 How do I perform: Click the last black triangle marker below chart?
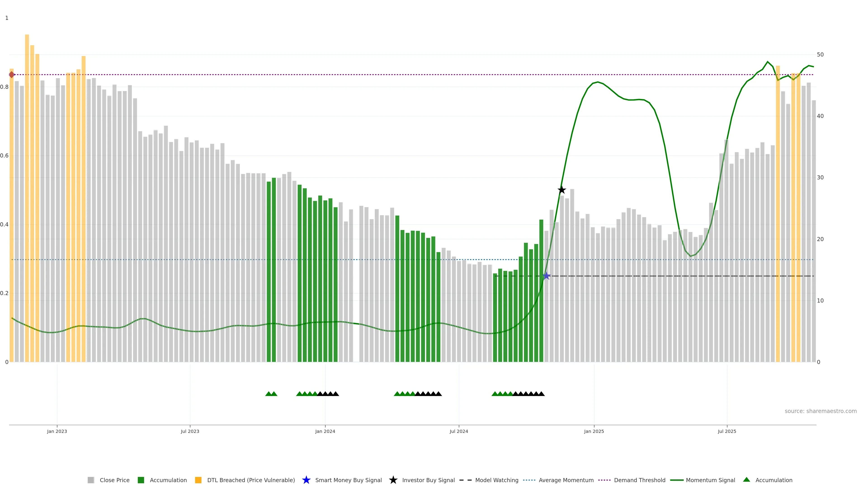tap(541, 394)
